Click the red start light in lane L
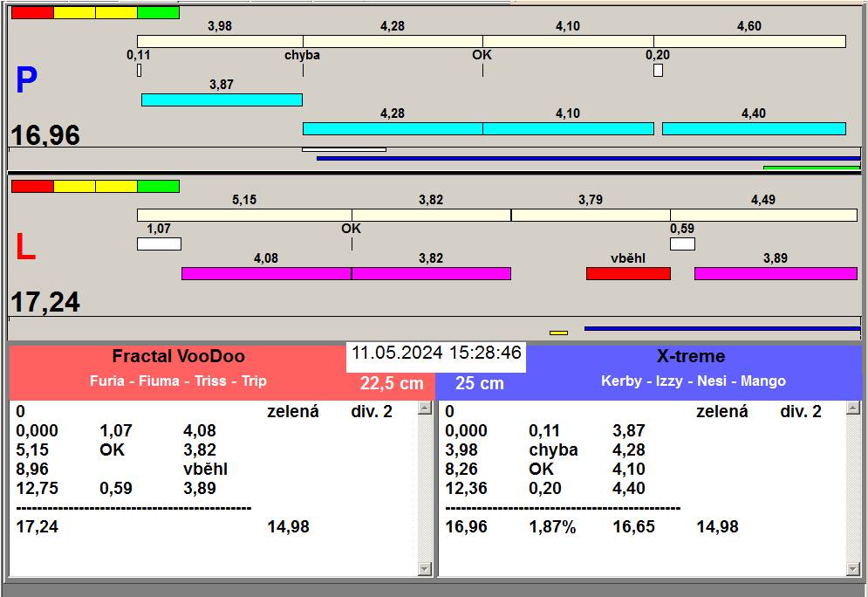This screenshot has width=868, height=597. point(32,186)
